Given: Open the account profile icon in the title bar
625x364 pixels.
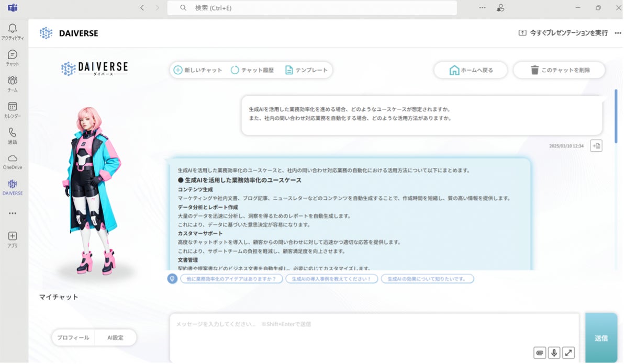Looking at the screenshot, I should (x=500, y=7).
